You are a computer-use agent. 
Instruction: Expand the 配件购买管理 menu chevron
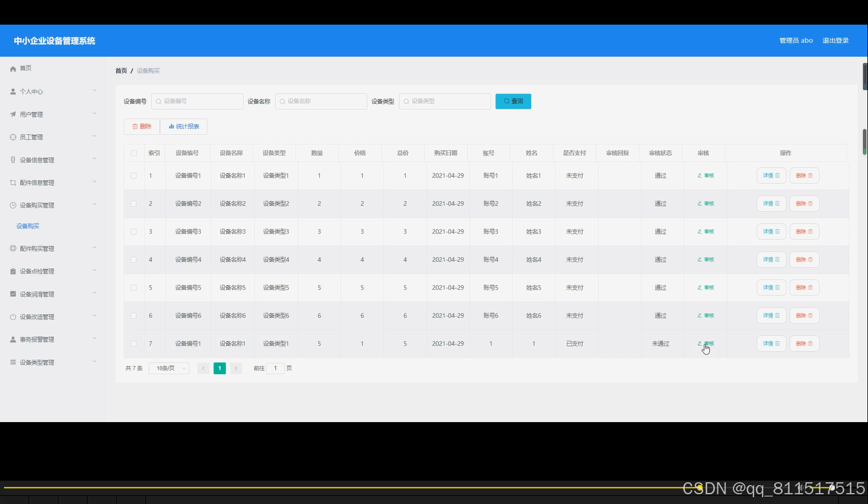point(94,248)
